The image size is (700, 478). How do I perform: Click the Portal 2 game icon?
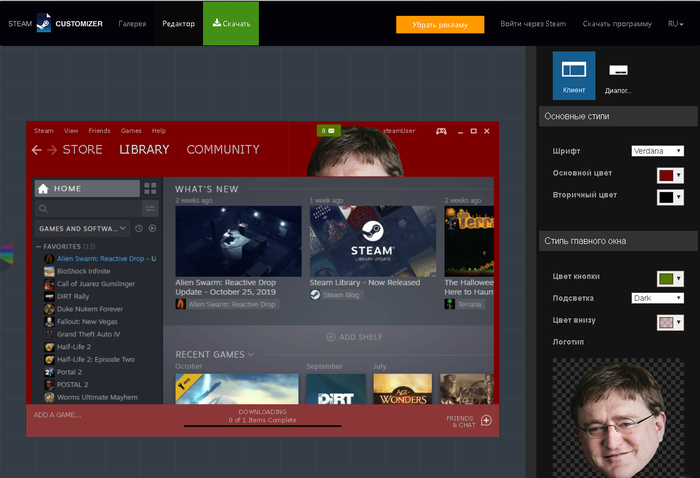pyautogui.click(x=49, y=372)
